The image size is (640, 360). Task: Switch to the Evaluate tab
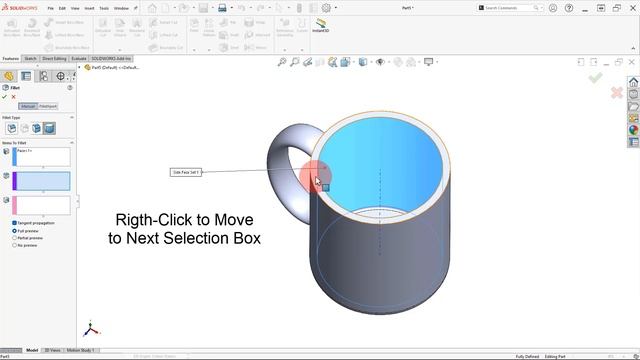tap(79, 59)
